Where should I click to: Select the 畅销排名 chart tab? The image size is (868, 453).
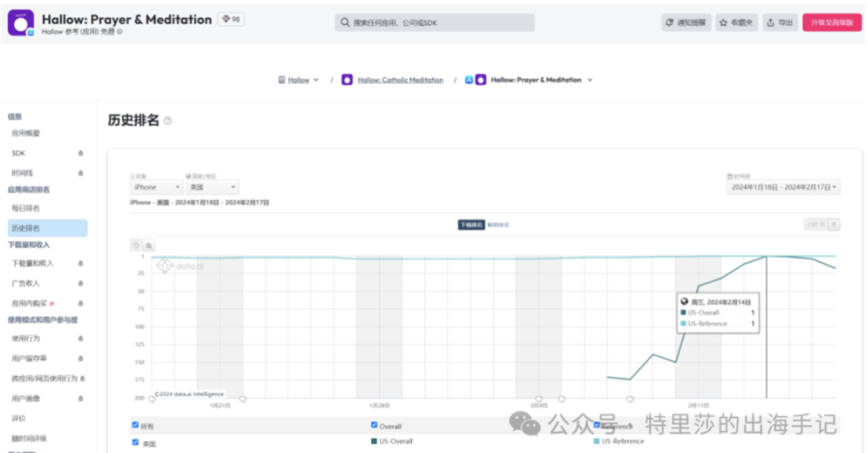point(498,225)
